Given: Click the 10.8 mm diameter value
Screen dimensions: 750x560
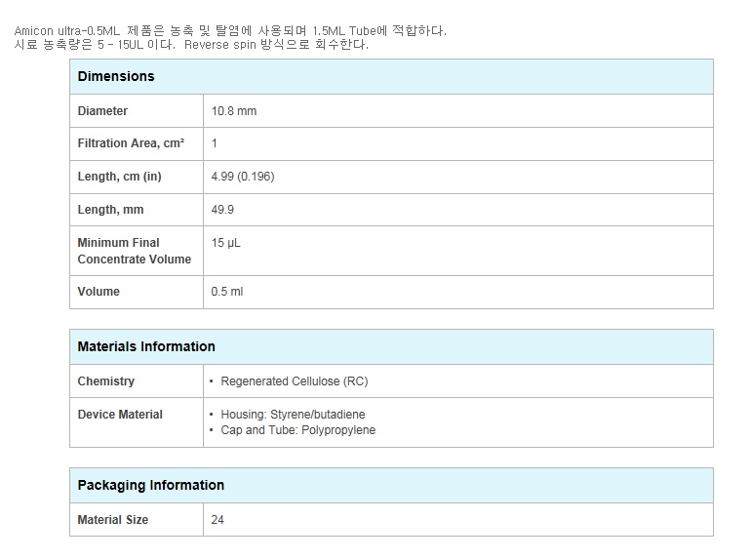Looking at the screenshot, I should coord(234,111).
